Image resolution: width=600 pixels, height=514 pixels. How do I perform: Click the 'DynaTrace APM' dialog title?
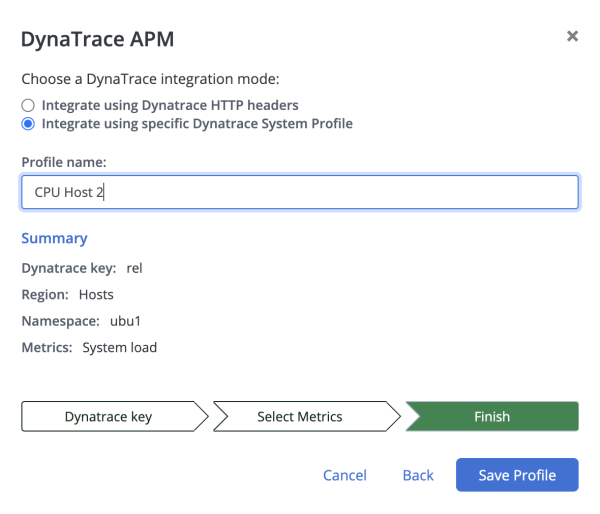click(98, 39)
